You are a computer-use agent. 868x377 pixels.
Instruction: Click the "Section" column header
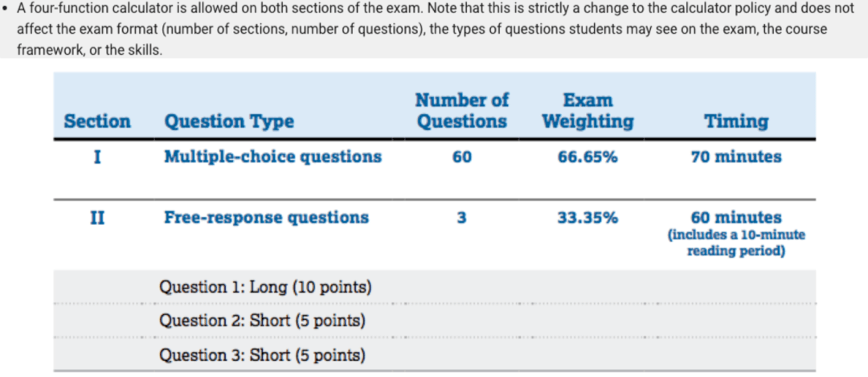(97, 121)
